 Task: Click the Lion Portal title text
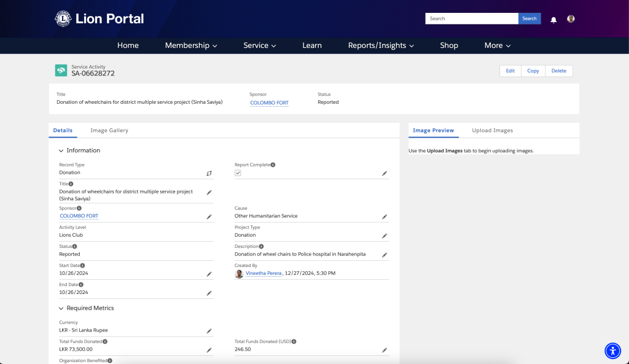tap(109, 19)
